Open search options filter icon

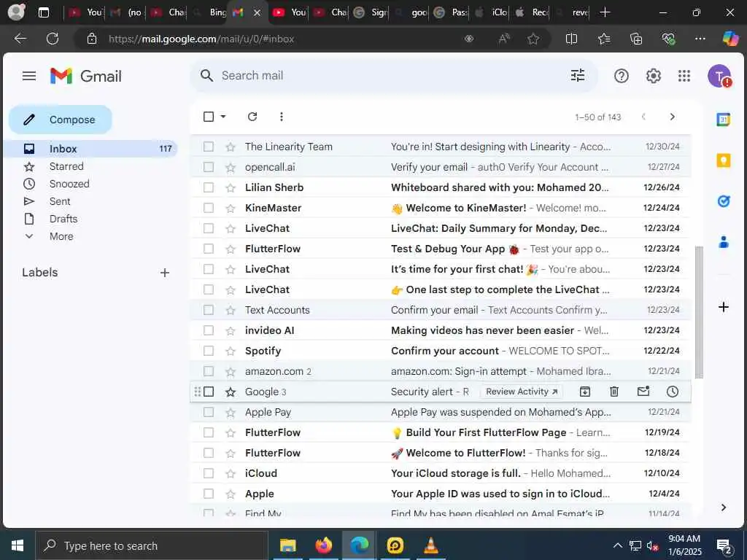pyautogui.click(x=578, y=75)
